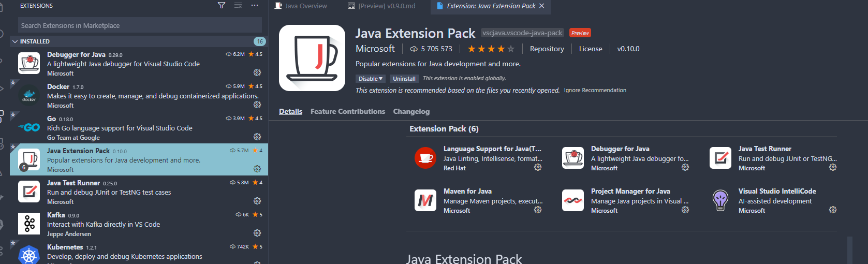Open the Changelog tab
This screenshot has height=264, width=868.
point(411,111)
